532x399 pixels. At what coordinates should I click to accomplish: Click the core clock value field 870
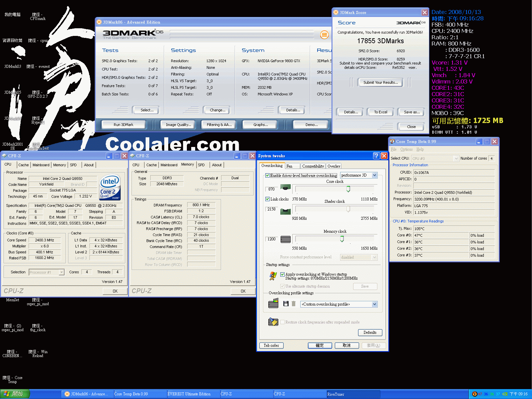pyautogui.click(x=272, y=189)
